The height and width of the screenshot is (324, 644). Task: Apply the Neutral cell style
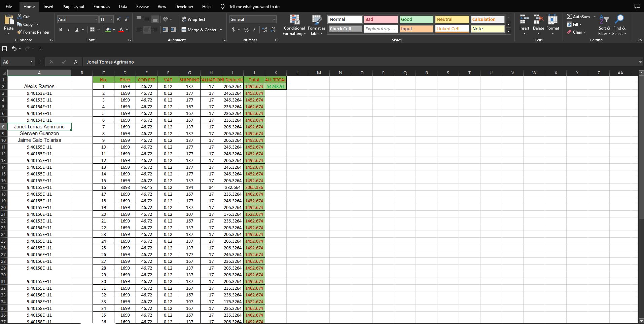[452, 19]
